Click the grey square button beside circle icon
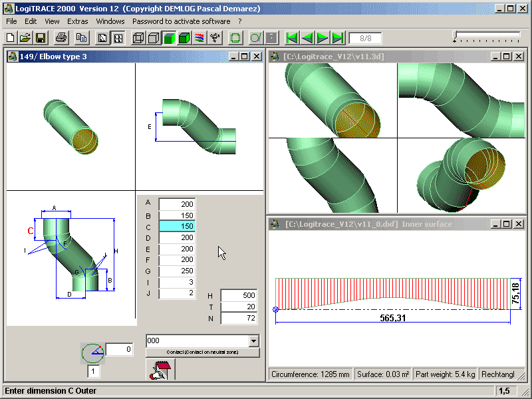Screen dimensions: 532x399 pyautogui.click(x=271, y=38)
